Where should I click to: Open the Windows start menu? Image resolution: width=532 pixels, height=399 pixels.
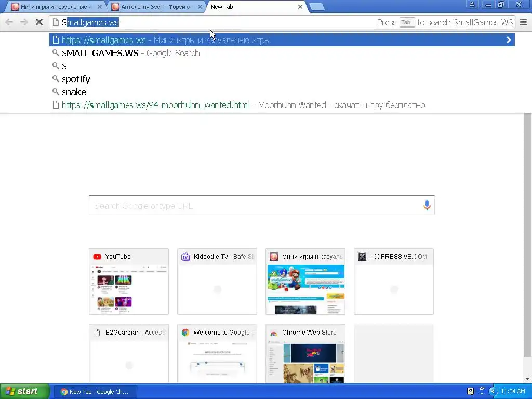(x=25, y=392)
